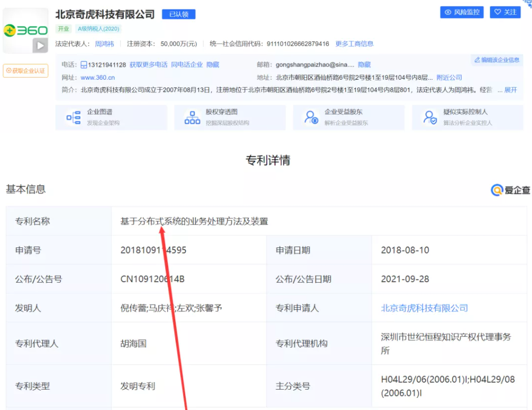Click the 开业 status tag
Image resolution: width=532 pixels, height=410 pixels.
pos(63,29)
